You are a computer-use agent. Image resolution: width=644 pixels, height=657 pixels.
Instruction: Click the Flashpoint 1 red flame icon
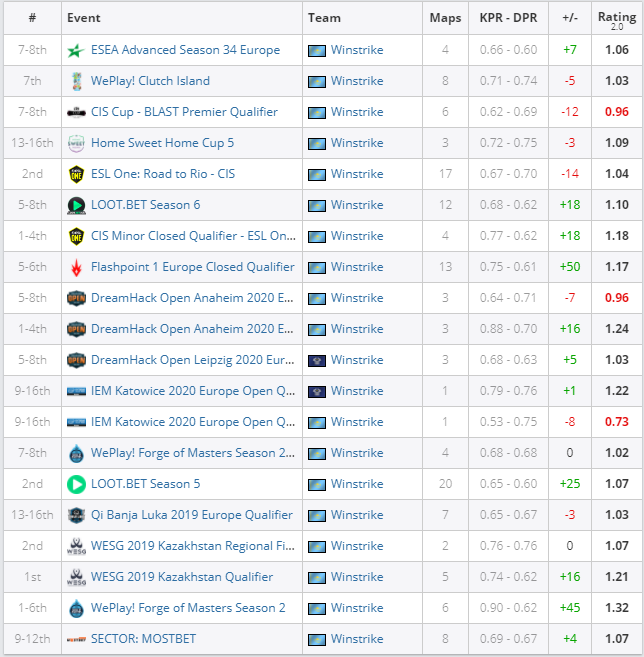pos(76,268)
